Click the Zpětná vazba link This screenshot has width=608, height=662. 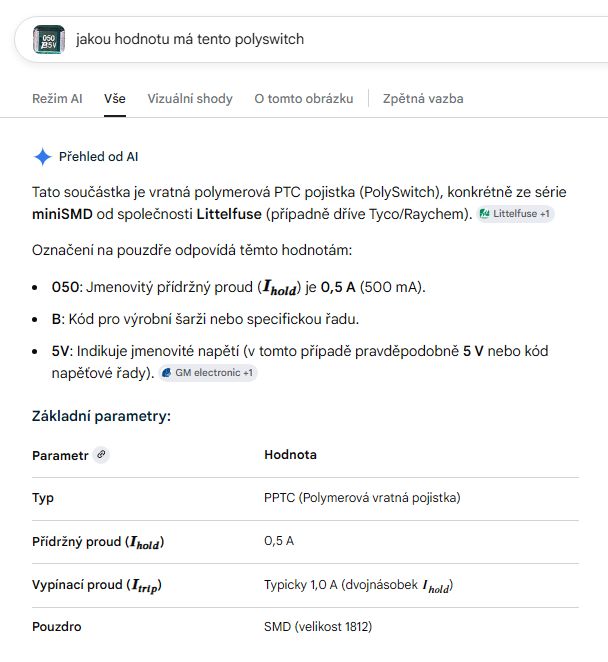pos(423,99)
